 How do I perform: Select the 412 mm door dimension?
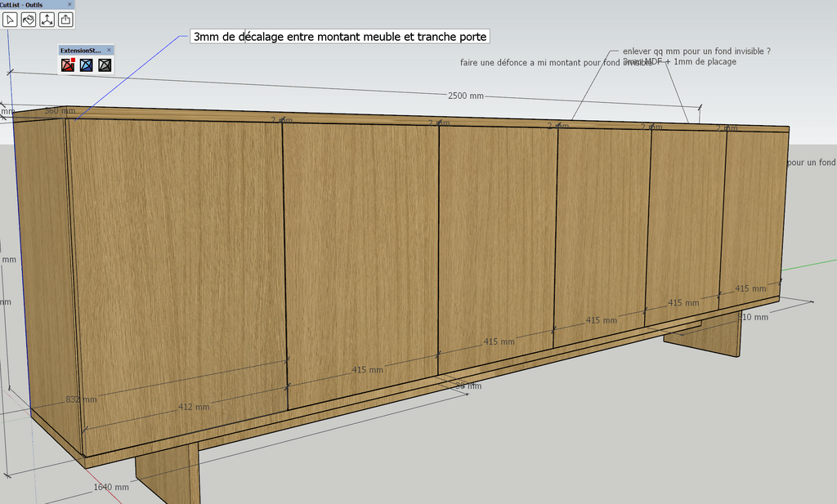coord(194,407)
